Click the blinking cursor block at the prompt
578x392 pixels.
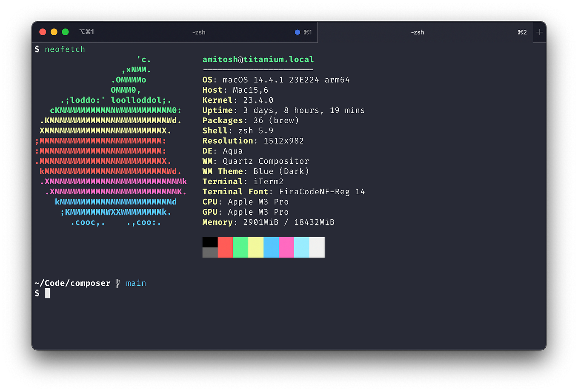pos(47,293)
